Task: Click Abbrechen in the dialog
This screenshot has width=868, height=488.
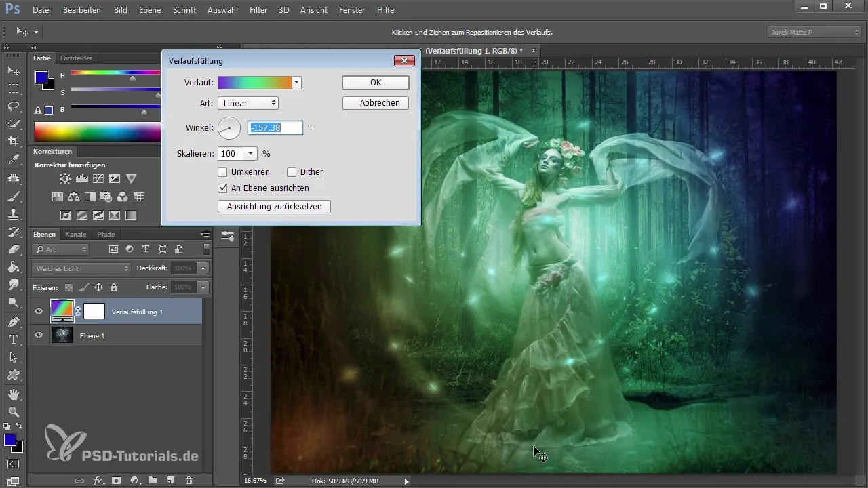Action: click(x=376, y=103)
